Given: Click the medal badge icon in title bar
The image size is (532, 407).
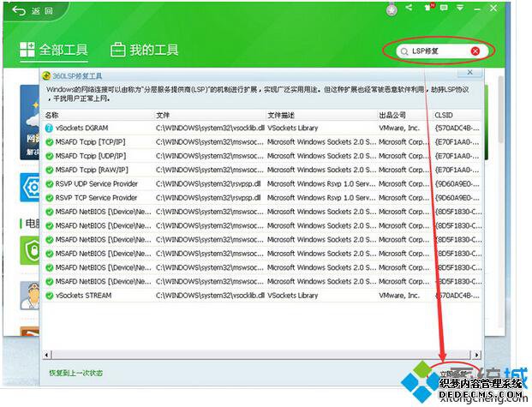Looking at the screenshot, I should click(x=392, y=9).
